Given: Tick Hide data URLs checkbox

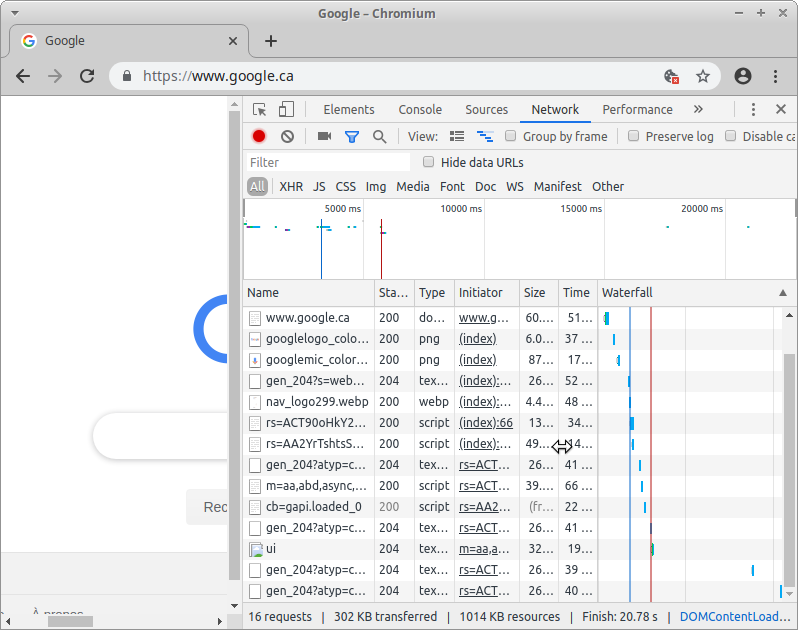Looking at the screenshot, I should pyautogui.click(x=429, y=162).
